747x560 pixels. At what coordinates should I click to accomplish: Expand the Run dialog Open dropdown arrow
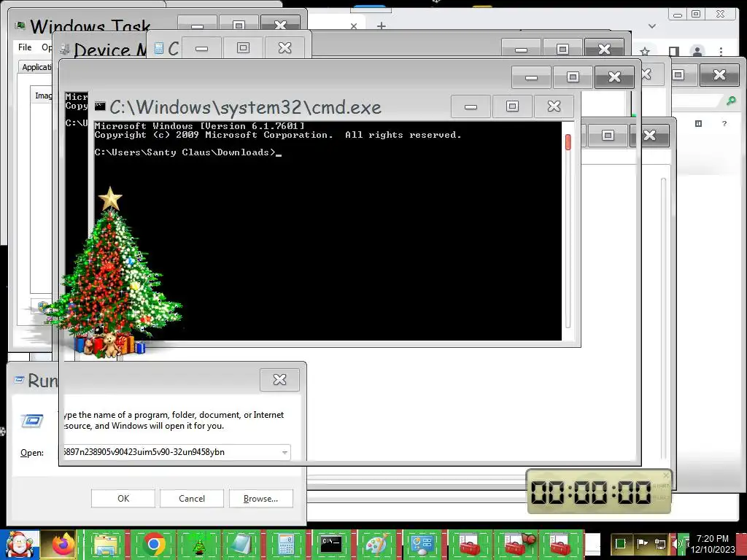[x=285, y=452]
